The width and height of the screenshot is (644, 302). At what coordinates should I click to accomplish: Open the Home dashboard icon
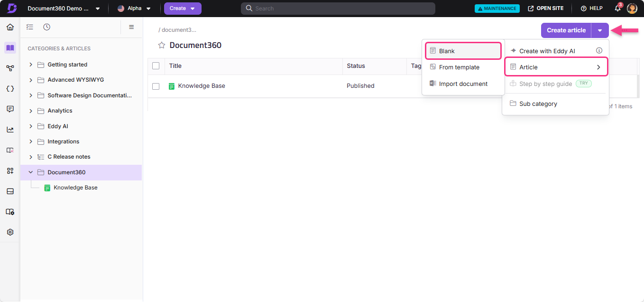[10, 27]
